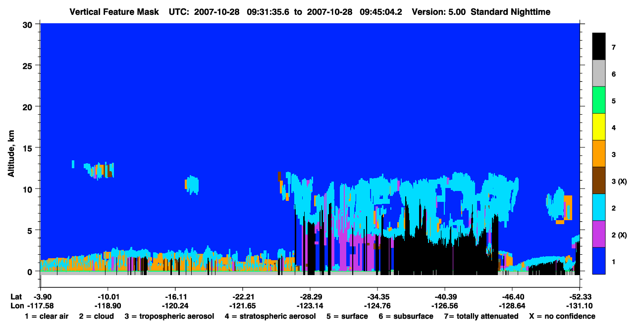644x330 pixels.
Task: Click the colorbar label '2 (X)'
Action: (x=619, y=235)
